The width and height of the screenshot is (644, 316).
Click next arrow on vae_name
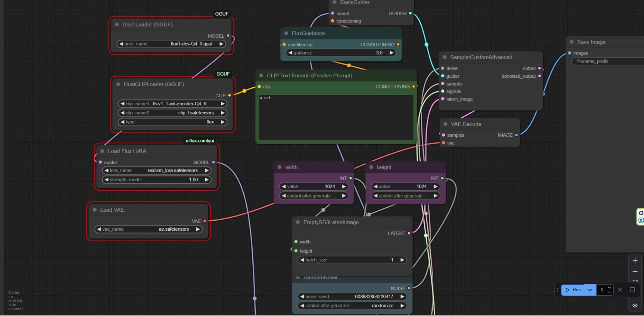click(198, 229)
